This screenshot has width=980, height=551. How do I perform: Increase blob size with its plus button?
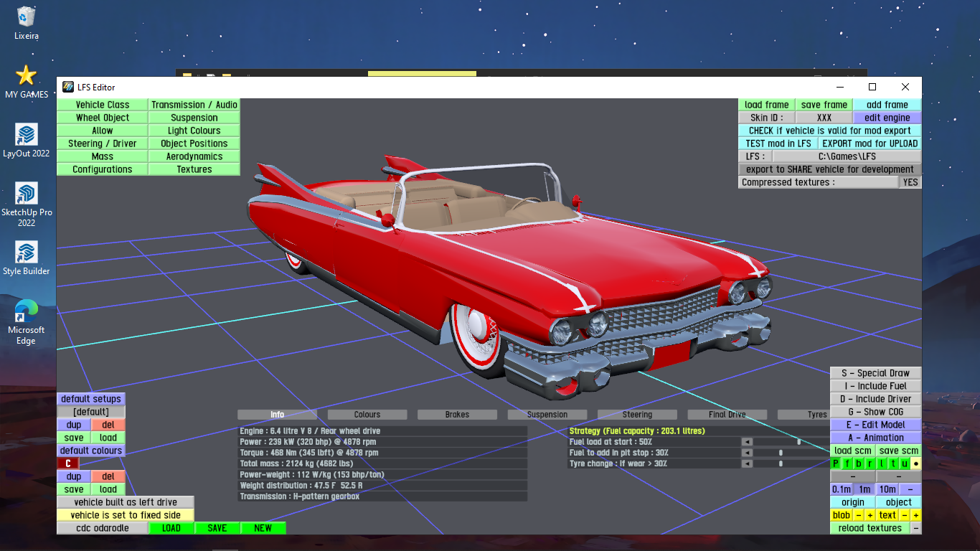[870, 515]
